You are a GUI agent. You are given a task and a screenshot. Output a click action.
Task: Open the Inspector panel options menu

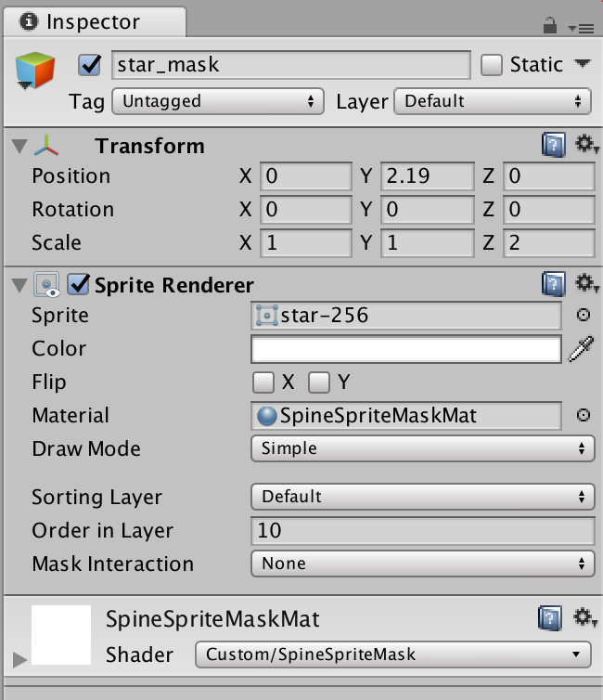click(581, 28)
